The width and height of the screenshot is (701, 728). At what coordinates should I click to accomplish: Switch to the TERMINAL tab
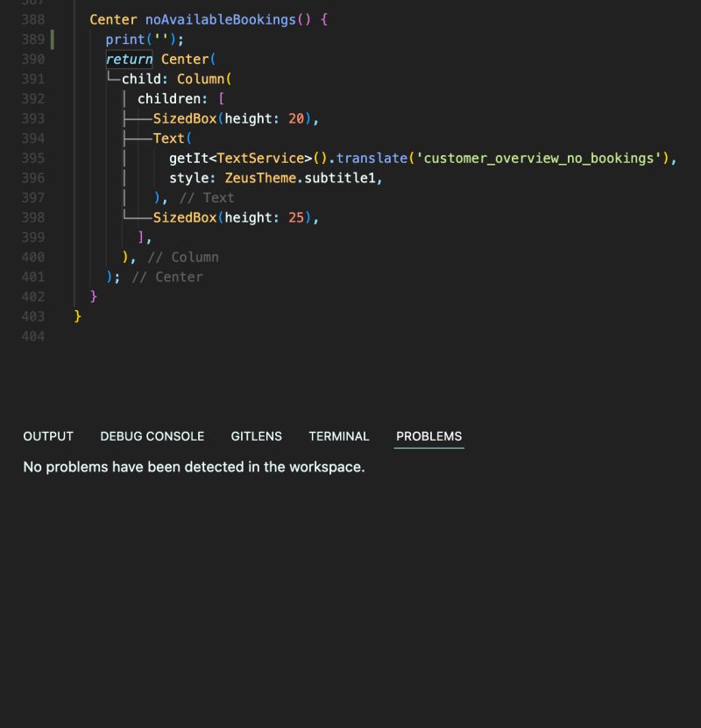[x=338, y=436]
